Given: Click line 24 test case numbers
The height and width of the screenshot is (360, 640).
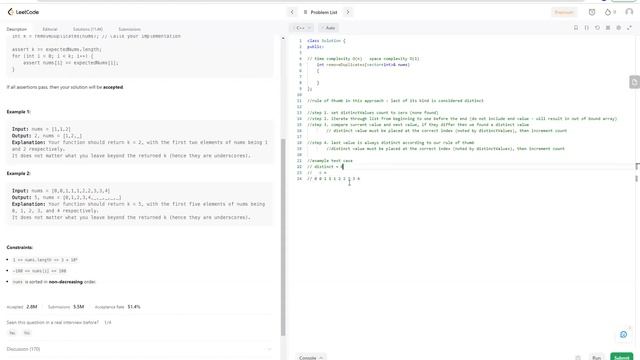Looking at the screenshot, I should tap(333, 179).
